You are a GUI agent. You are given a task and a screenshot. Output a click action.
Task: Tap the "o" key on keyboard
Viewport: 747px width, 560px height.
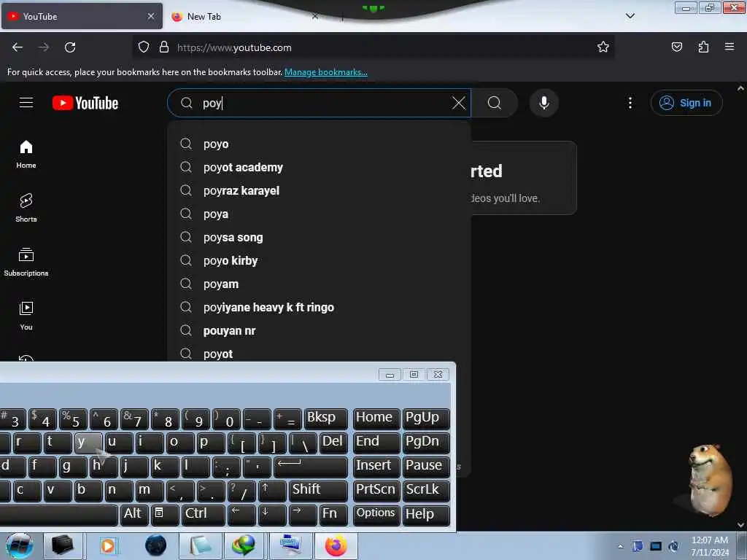pos(180,443)
